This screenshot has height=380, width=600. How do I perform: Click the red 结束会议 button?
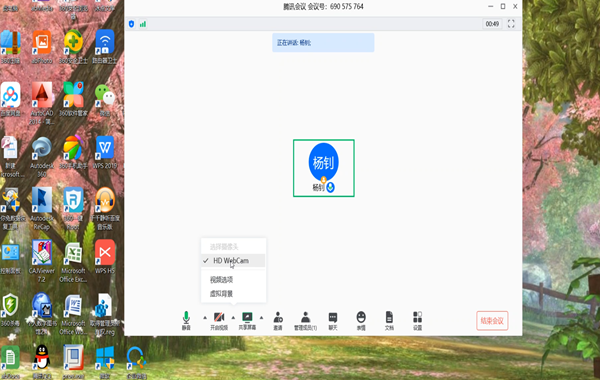coord(492,321)
